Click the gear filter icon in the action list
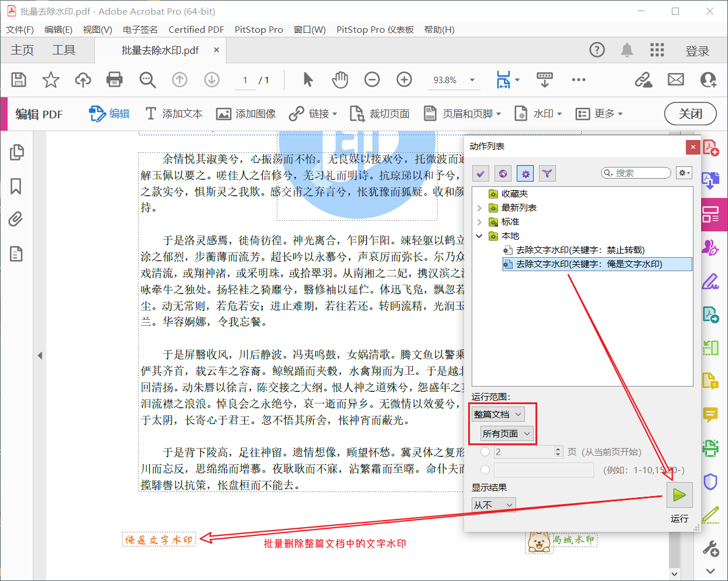Image resolution: width=728 pixels, height=581 pixels. [525, 173]
